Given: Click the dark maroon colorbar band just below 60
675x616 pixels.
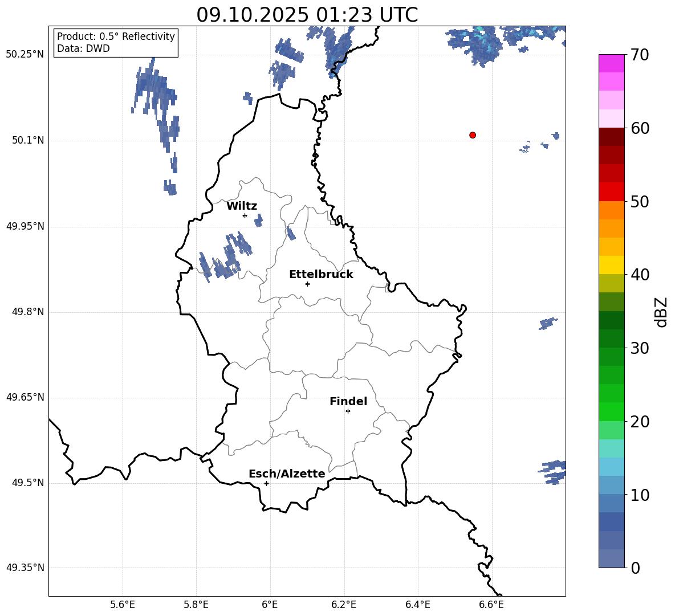Looking at the screenshot, I should (611, 137).
